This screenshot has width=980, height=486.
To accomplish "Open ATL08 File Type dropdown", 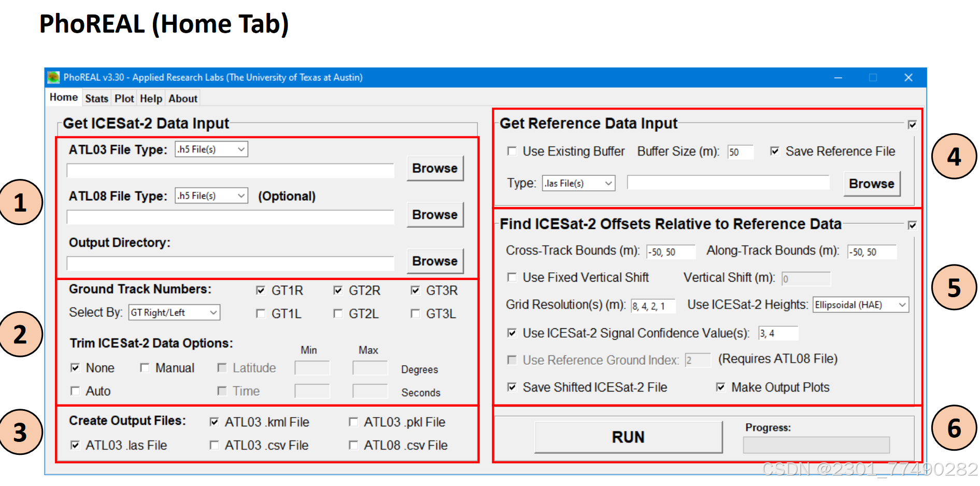I will (x=211, y=196).
